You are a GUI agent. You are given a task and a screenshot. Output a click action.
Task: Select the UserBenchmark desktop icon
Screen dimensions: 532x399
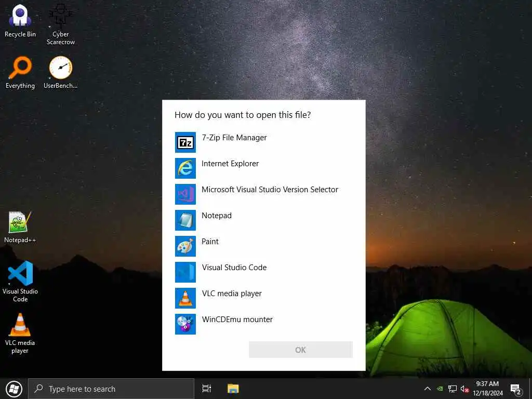pos(60,73)
